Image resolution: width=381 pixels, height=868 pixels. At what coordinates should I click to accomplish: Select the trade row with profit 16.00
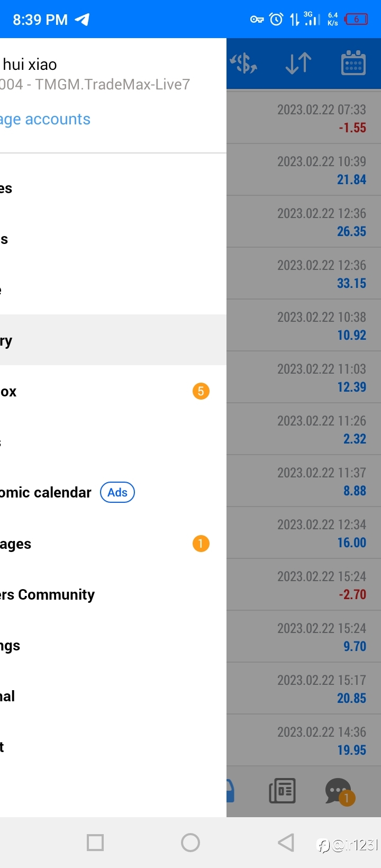[x=304, y=533]
